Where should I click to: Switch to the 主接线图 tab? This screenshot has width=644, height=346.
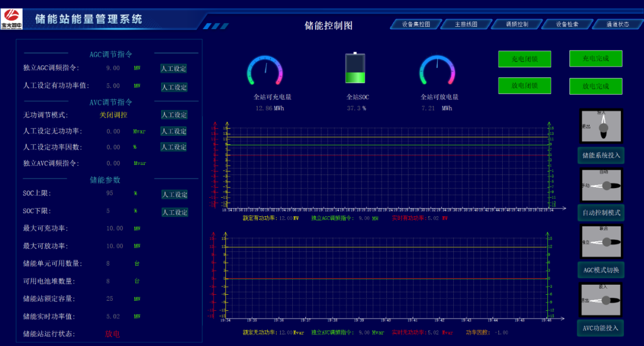pos(466,24)
